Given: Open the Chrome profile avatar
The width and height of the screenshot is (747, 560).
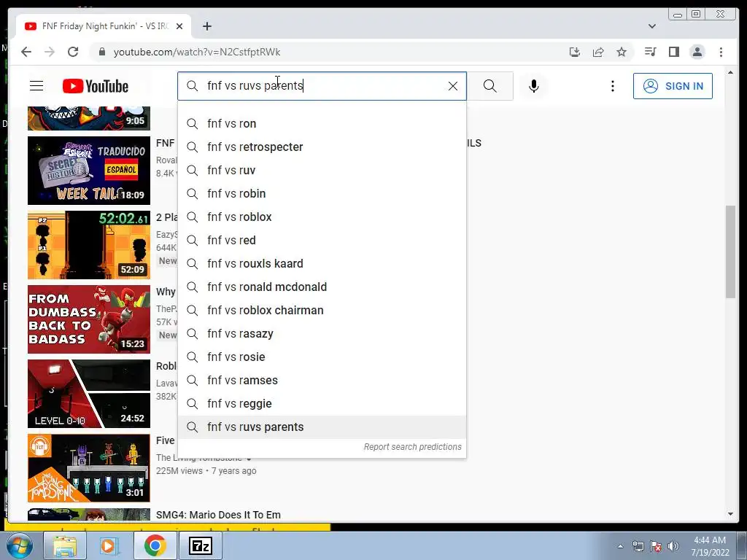Looking at the screenshot, I should pos(697,52).
